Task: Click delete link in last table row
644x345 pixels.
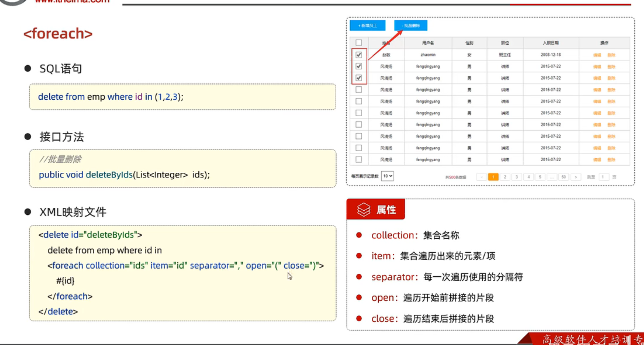Action: point(611,160)
